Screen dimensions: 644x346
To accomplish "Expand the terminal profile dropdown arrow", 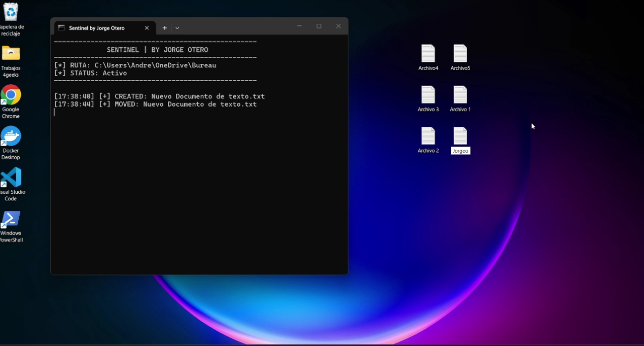I will [177, 28].
